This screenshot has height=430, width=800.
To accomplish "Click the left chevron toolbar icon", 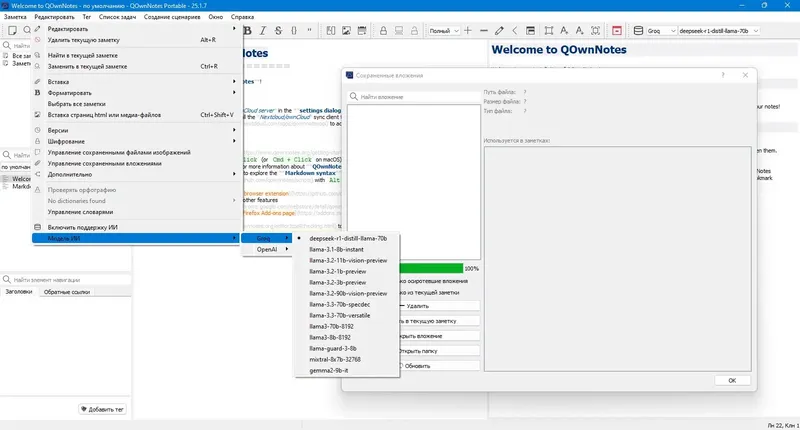I will coord(514,31).
